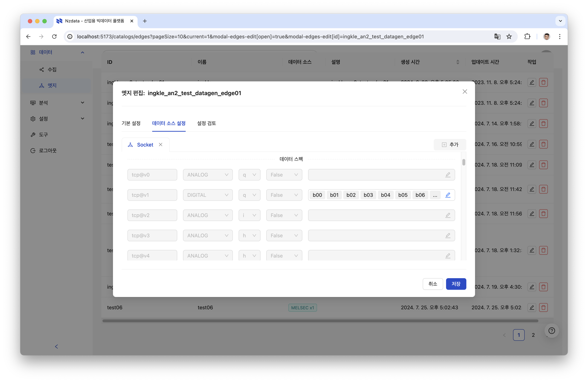This screenshot has height=382, width=588.
Task: Click the Chrome translate page icon
Action: pos(497,37)
